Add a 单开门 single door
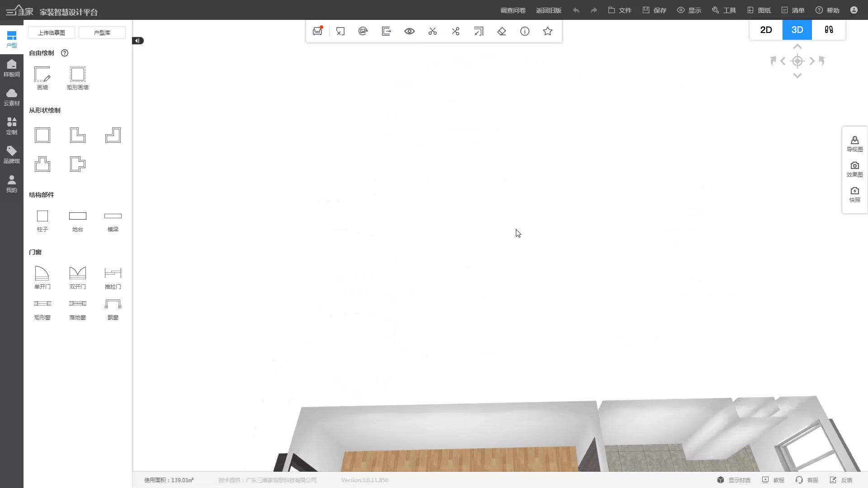This screenshot has width=868, height=488. coord(42,273)
